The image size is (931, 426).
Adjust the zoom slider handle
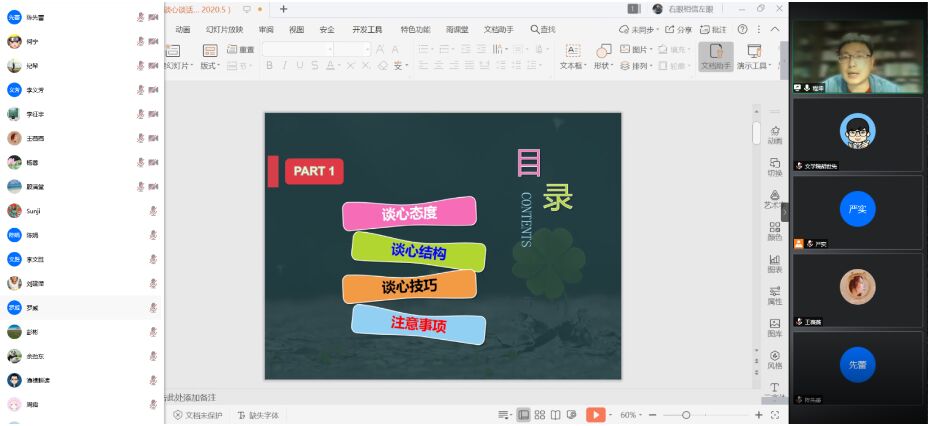686,415
